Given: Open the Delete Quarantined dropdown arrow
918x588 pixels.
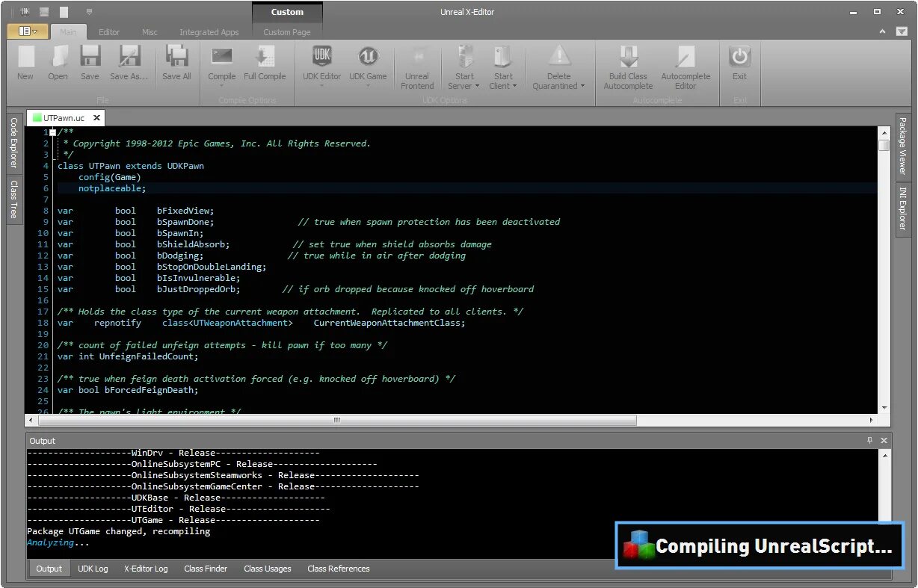Looking at the screenshot, I should coord(582,86).
